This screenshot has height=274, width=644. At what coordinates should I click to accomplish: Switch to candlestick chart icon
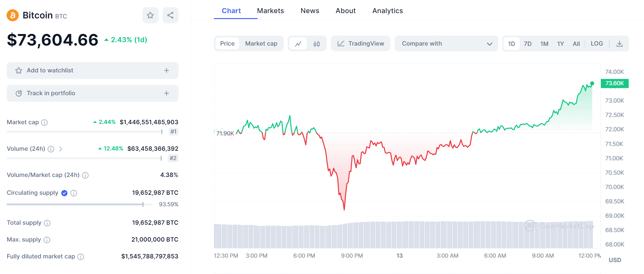317,44
